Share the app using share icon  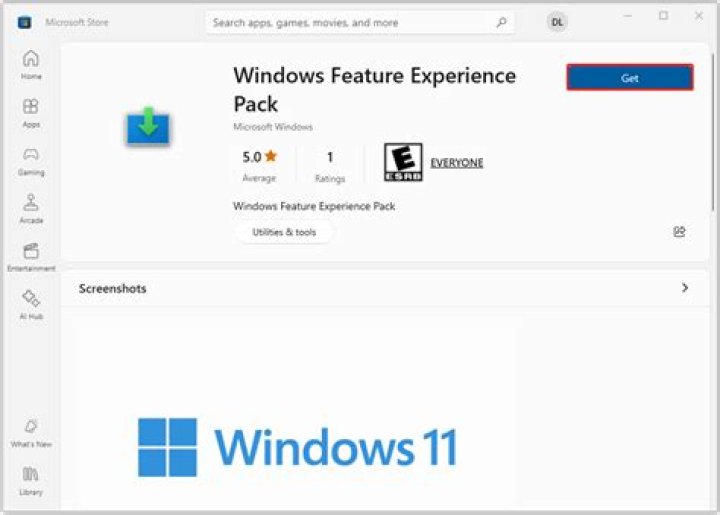(679, 232)
